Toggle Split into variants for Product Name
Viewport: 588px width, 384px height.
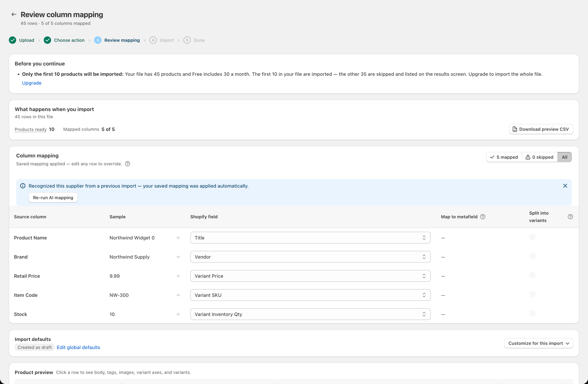(533, 237)
